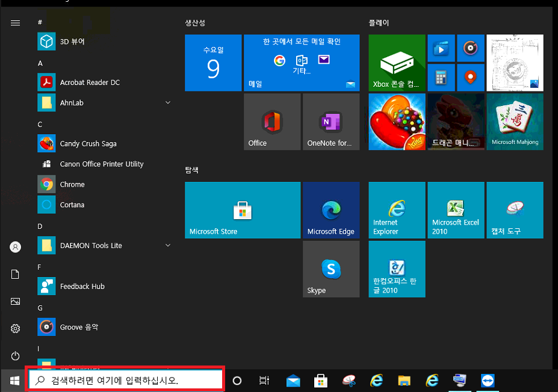Open the Microsoft Store tile
The height and width of the screenshot is (392, 558).
243,210
